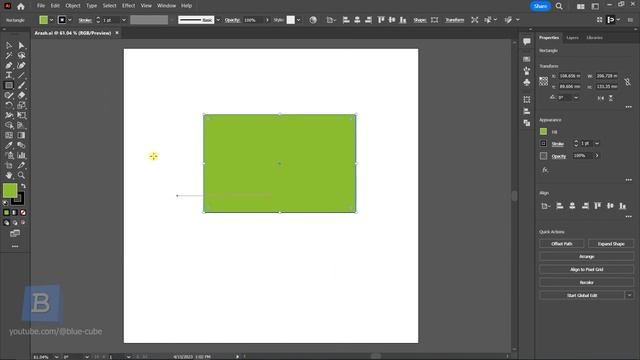This screenshot has width=640, height=360.
Task: Click the W width input field
Action: tap(607, 76)
